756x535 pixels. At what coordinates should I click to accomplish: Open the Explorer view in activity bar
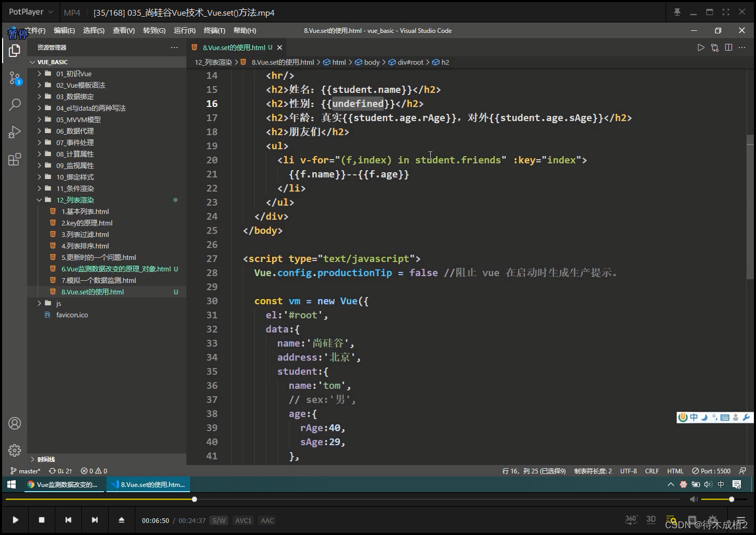tap(15, 51)
